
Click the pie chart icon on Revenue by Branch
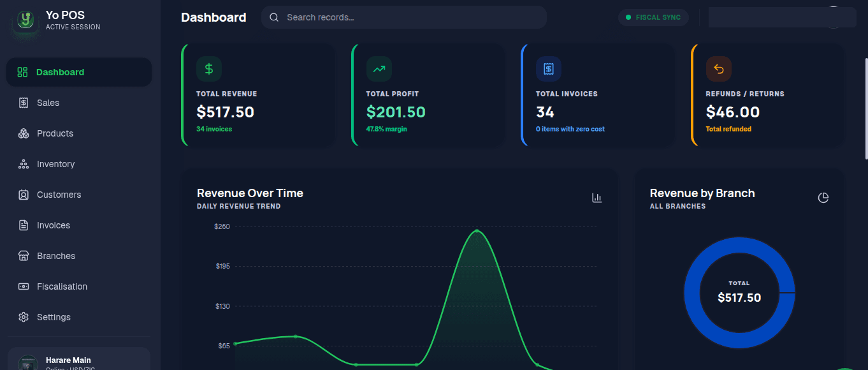click(x=823, y=198)
